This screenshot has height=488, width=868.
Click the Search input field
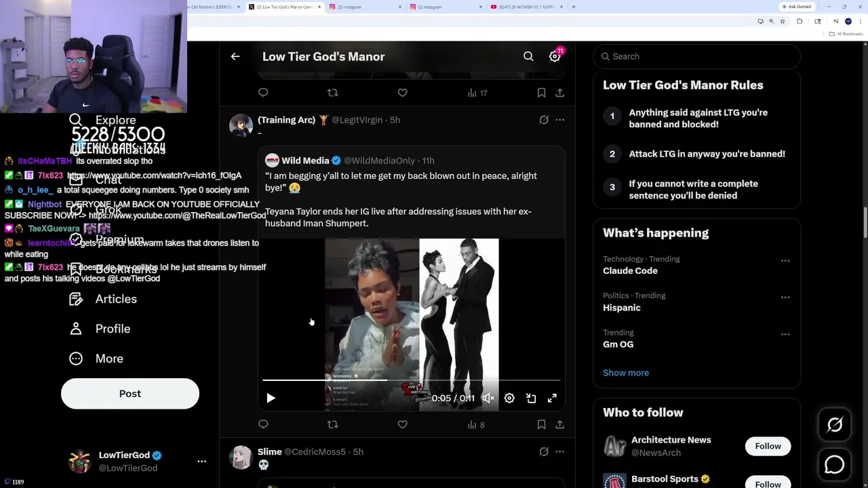[x=697, y=56]
